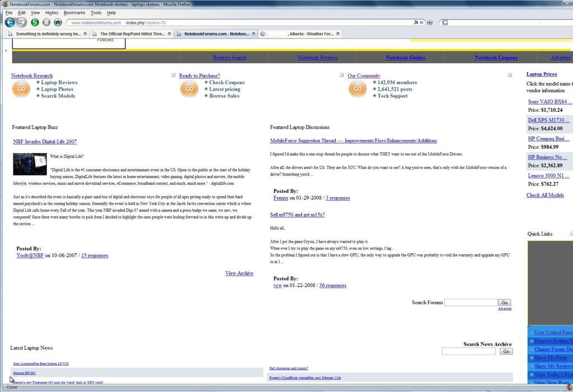Switch to 'Something is definitely wrong' tab
This screenshot has height=392, width=573.
(47, 34)
